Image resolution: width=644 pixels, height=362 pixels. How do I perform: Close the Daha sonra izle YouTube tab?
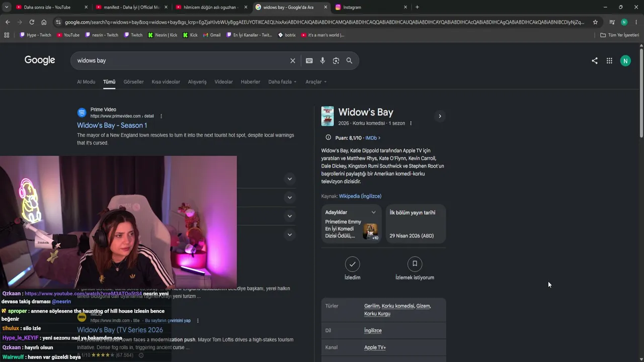86,7
